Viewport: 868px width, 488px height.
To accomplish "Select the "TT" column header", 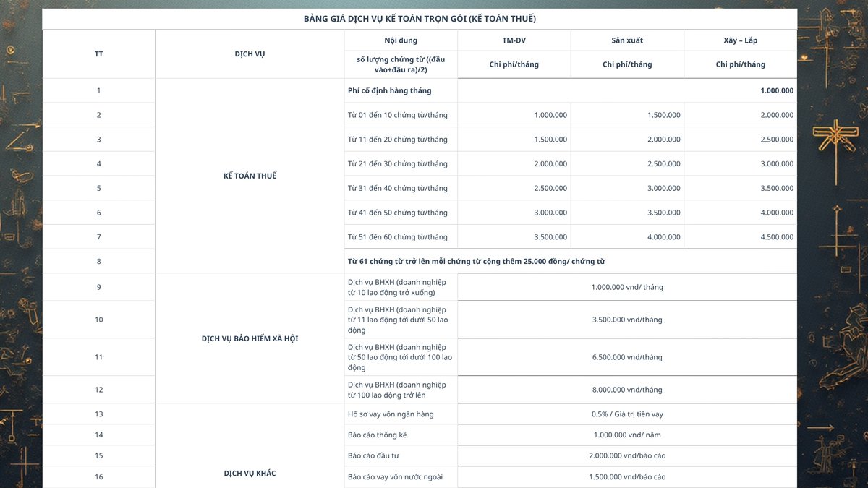I will (x=98, y=54).
